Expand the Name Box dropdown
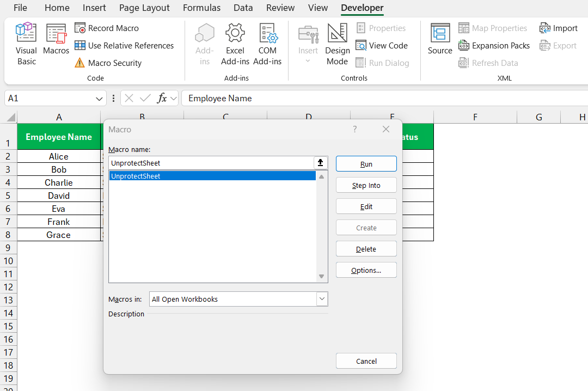Screen dimensions: 588x391 pyautogui.click(x=99, y=99)
